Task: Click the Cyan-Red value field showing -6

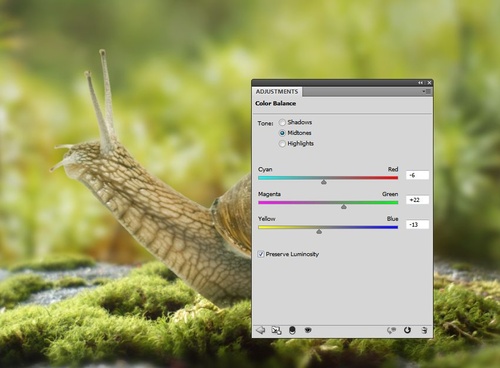Action: pos(417,175)
